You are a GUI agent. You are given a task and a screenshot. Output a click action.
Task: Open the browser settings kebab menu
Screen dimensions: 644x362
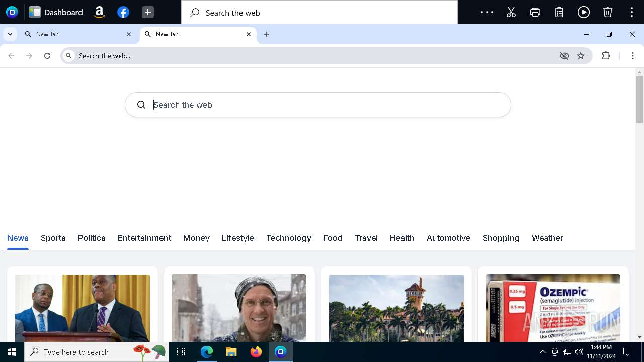click(x=633, y=56)
